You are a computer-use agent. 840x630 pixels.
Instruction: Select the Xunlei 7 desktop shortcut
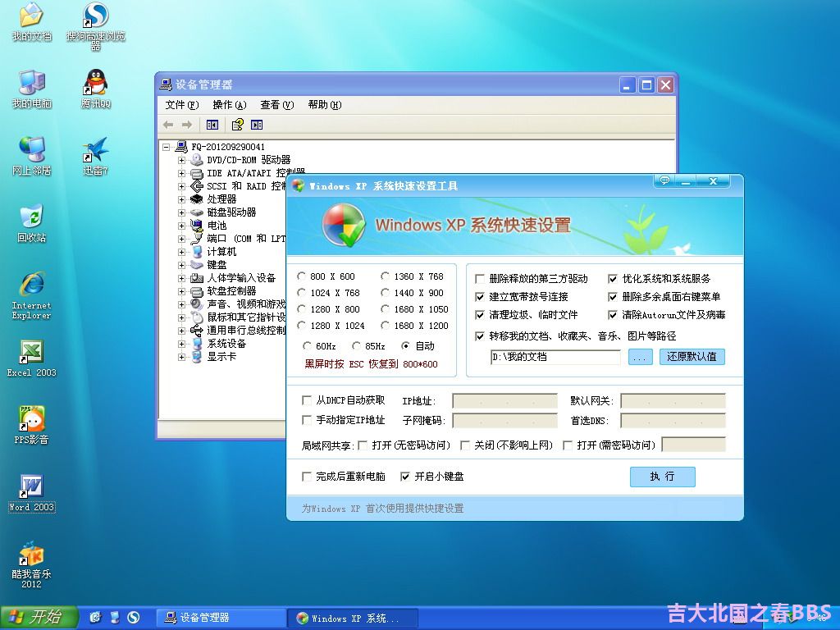click(x=96, y=156)
